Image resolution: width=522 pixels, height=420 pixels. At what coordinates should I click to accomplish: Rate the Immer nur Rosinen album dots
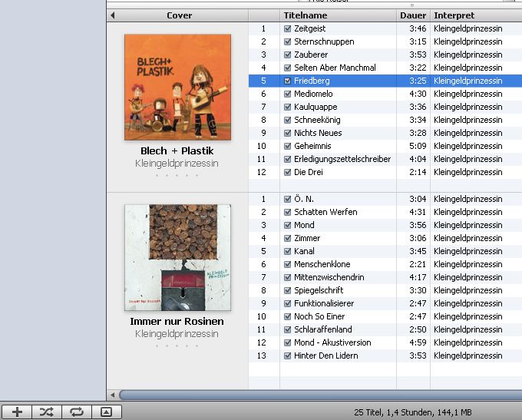click(177, 346)
